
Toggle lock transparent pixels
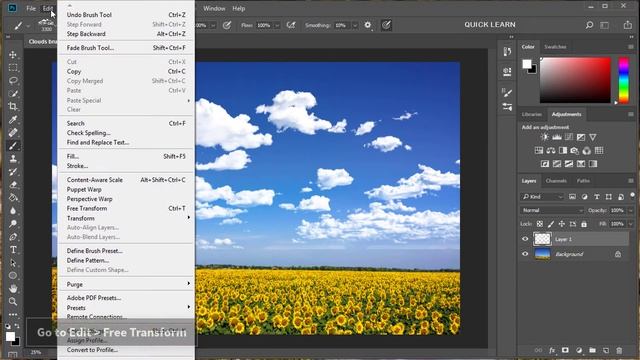click(x=540, y=224)
